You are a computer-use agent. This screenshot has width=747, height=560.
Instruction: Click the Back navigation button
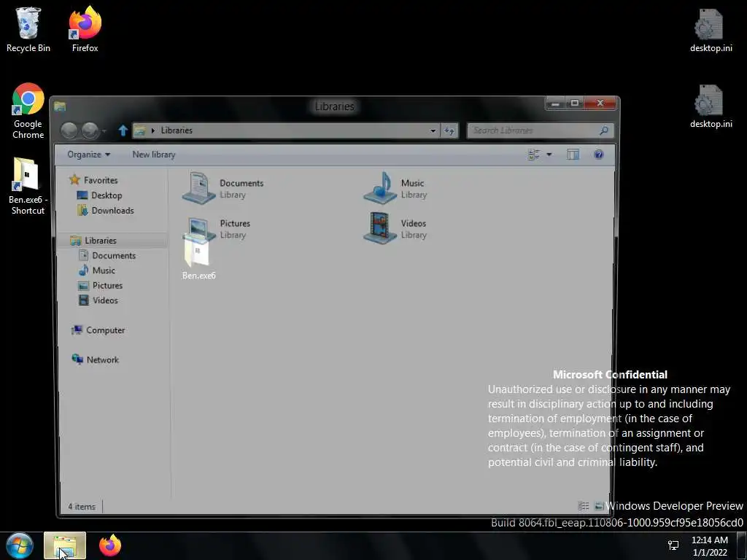point(69,131)
